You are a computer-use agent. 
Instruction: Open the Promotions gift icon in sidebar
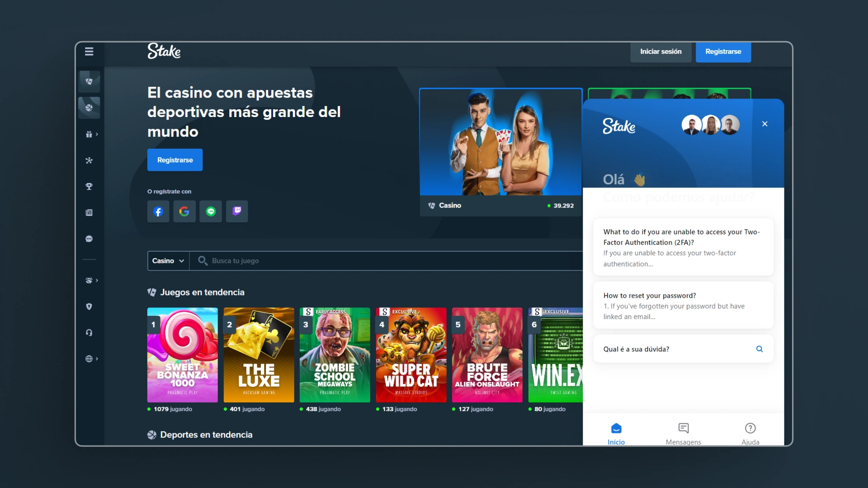pos(89,134)
